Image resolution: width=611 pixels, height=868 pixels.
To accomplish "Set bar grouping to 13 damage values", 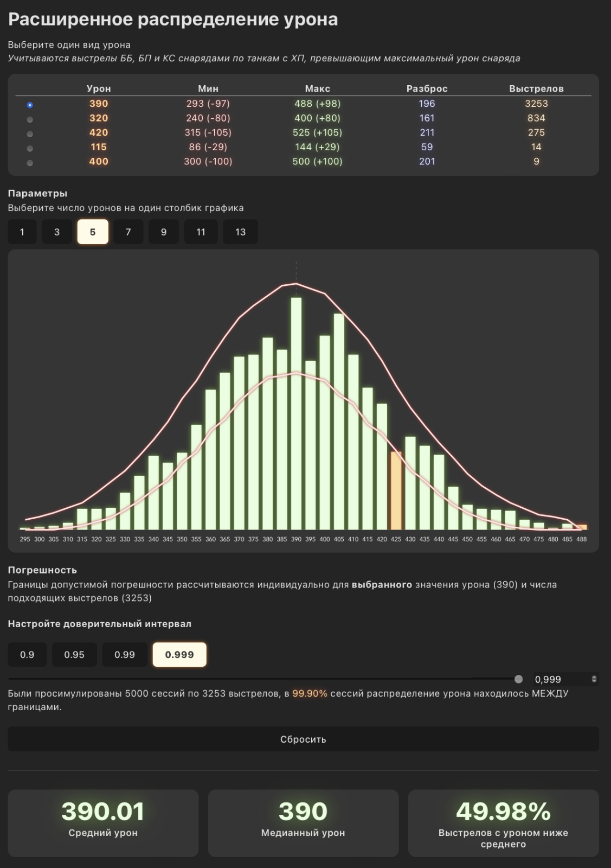I will (x=240, y=232).
